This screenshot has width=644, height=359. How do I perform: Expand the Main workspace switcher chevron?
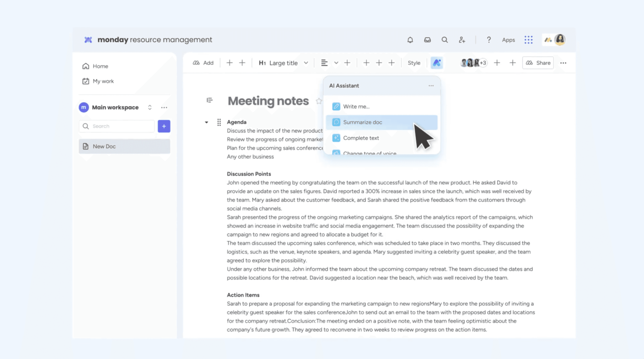coord(150,107)
